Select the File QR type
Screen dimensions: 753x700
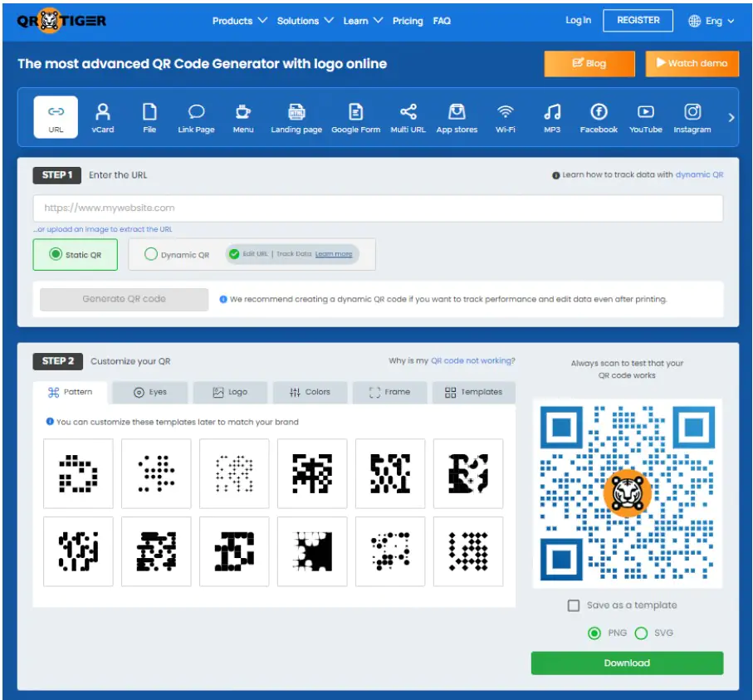click(149, 118)
